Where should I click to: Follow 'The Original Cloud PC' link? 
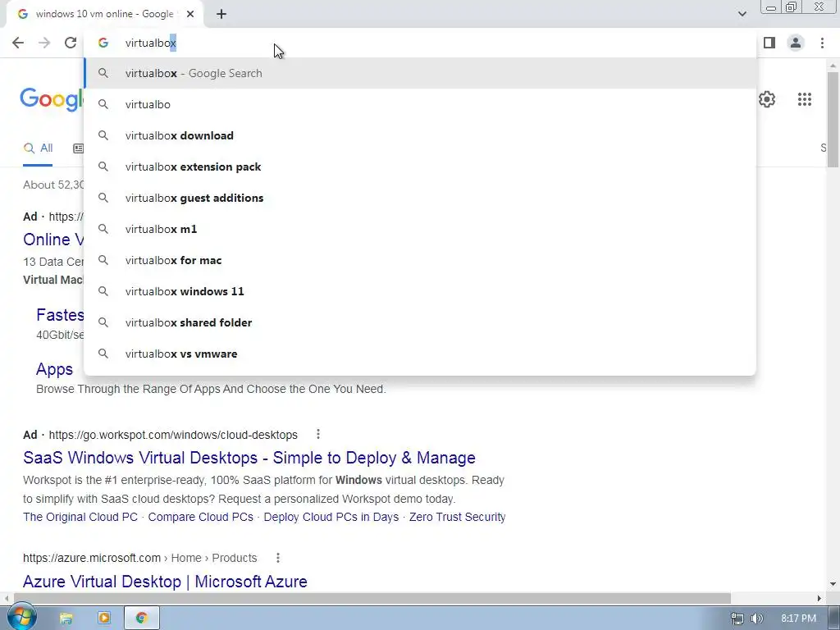pyautogui.click(x=80, y=517)
